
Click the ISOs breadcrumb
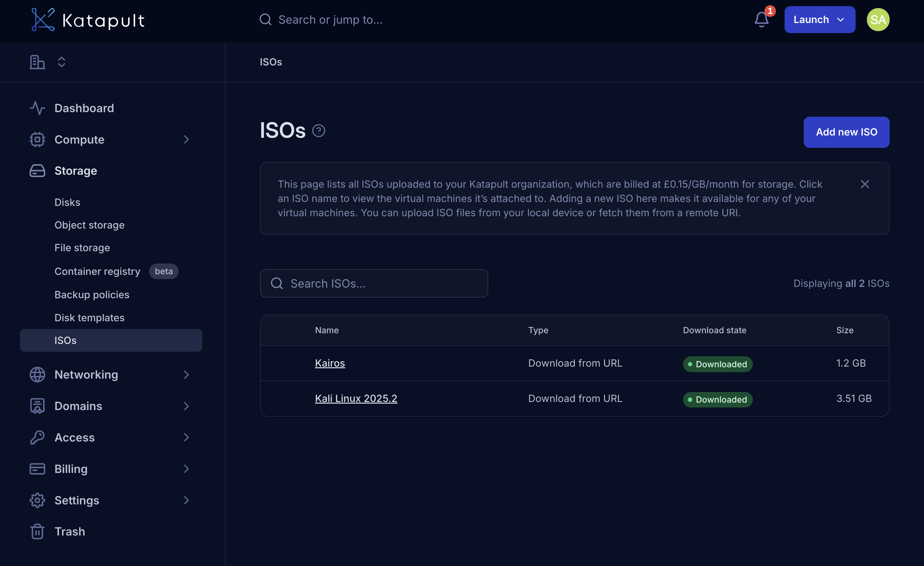click(271, 62)
